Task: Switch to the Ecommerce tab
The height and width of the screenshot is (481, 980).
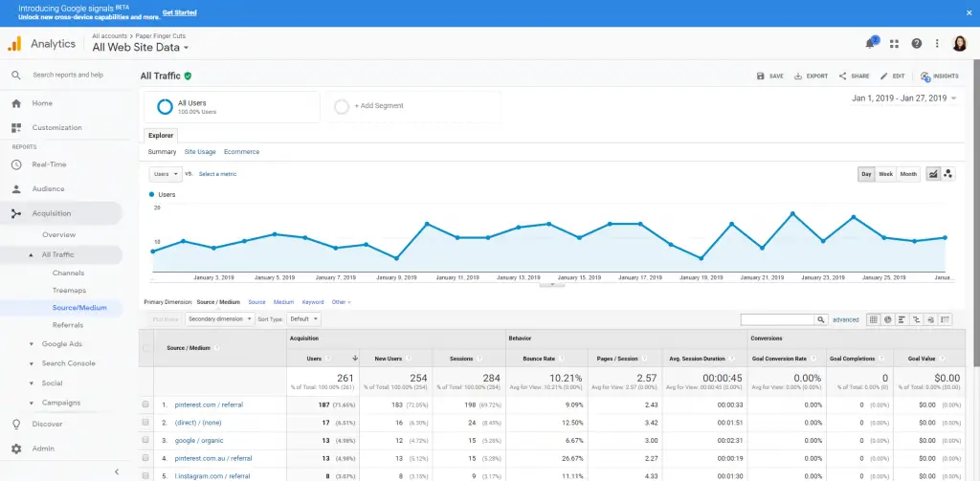Action: point(241,152)
